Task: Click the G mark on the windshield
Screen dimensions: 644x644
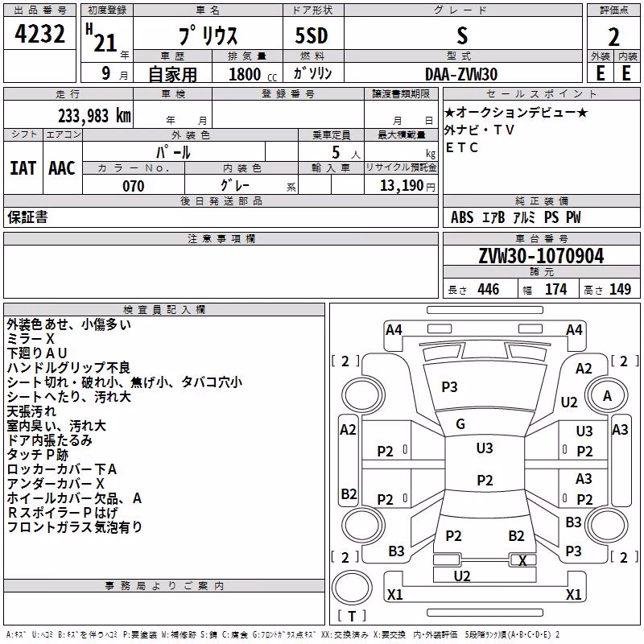Action: click(x=460, y=424)
